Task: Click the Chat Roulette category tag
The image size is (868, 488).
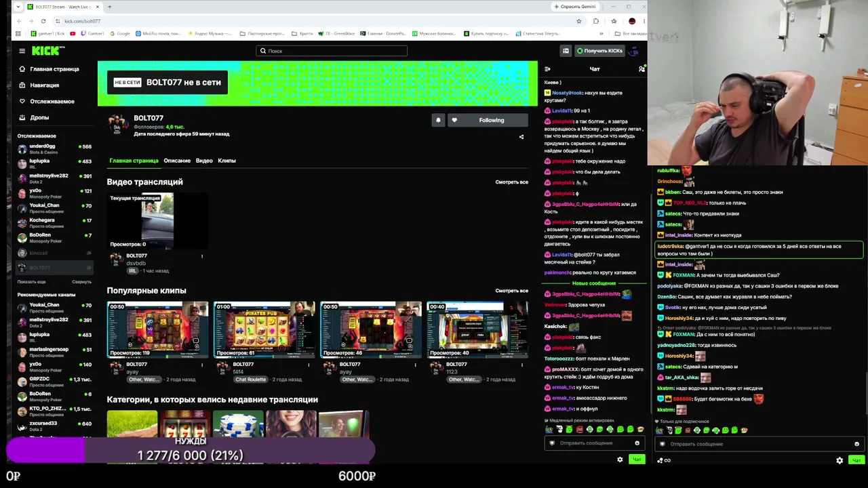Action: click(250, 380)
